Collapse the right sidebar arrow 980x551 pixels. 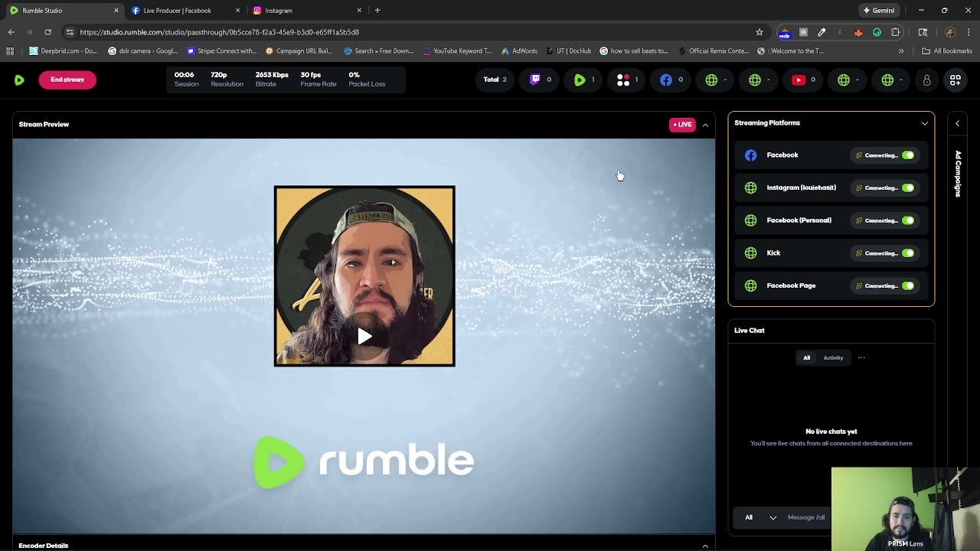(x=957, y=123)
